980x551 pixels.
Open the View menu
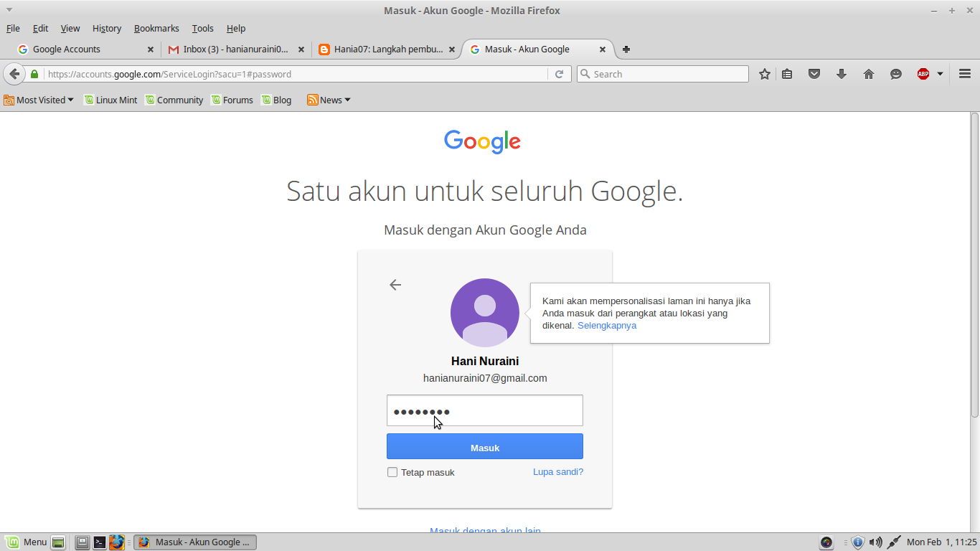pyautogui.click(x=70, y=29)
